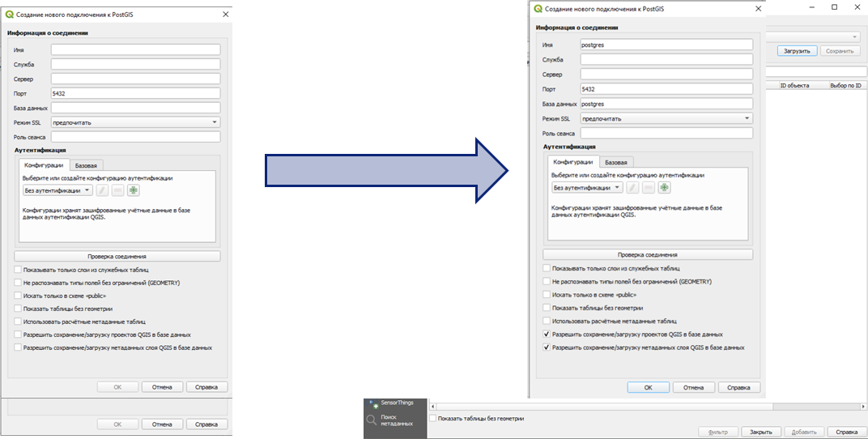Viewport: 868px width, 439px height.
Task: Click Отмена inside the empty connection dialog
Action: tap(162, 387)
